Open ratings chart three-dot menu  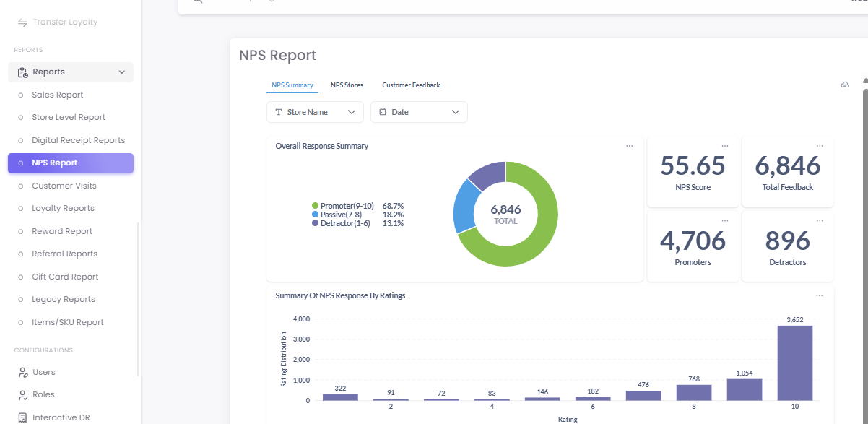819,295
